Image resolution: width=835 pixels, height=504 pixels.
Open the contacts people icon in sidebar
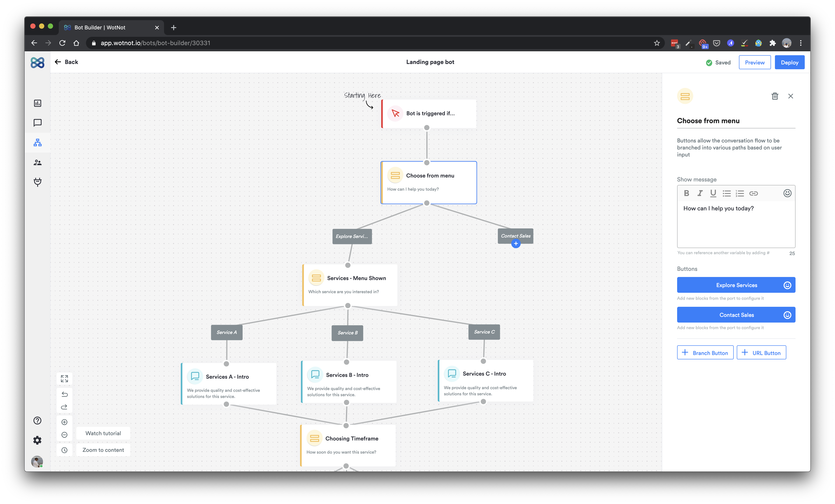[38, 163]
